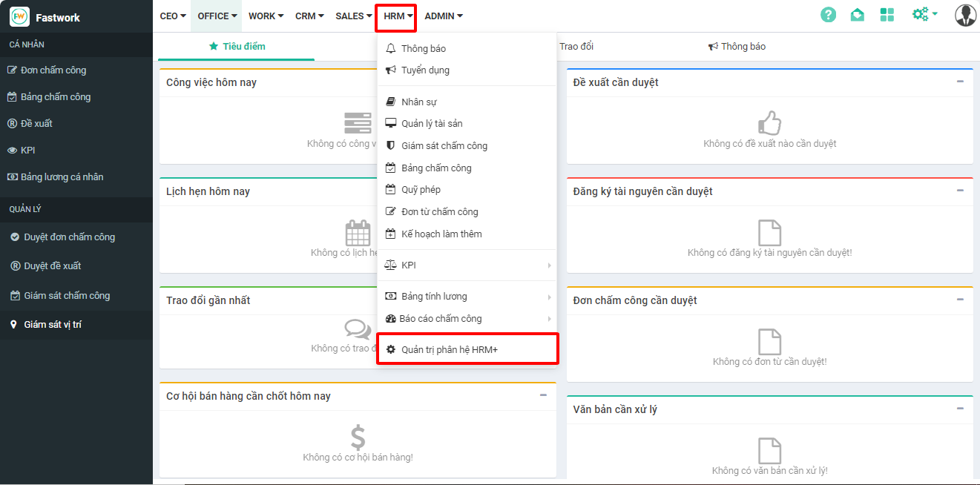980x485 pixels.
Task: Open the settings gears dropdown
Action: (x=924, y=15)
